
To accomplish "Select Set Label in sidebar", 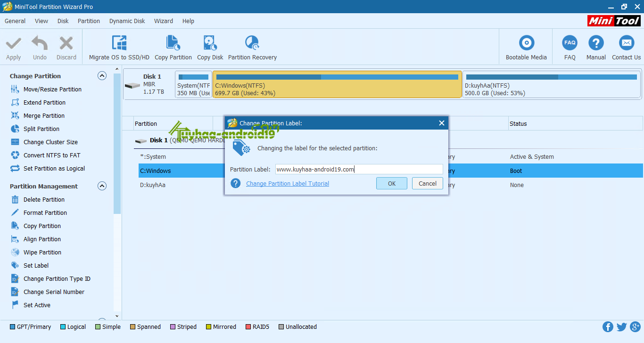I will click(36, 265).
